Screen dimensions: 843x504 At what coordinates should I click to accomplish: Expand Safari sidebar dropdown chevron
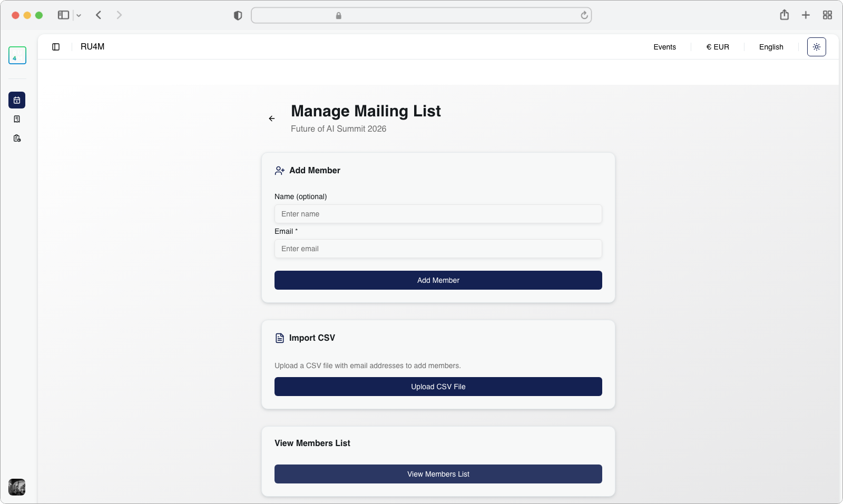79,15
